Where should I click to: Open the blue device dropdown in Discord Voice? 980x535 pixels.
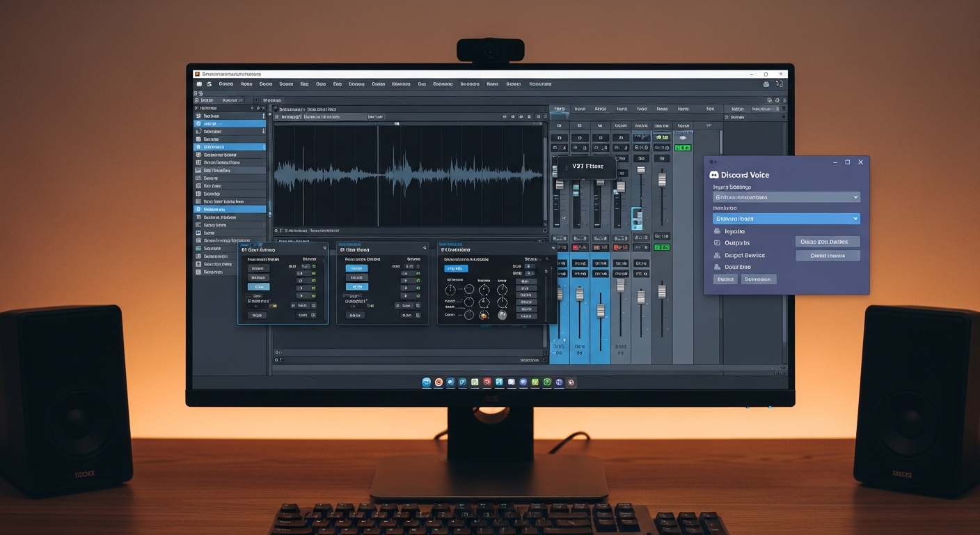click(x=785, y=218)
